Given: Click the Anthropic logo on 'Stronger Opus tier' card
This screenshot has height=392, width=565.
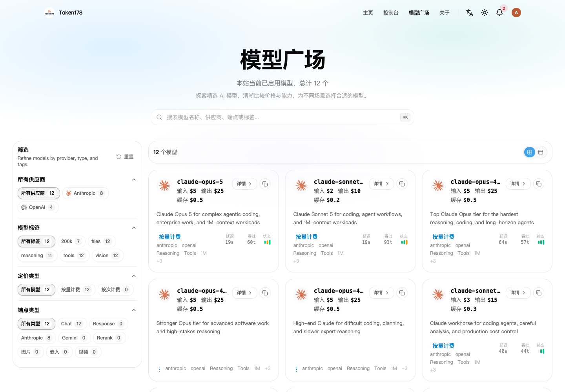Looking at the screenshot, I should (164, 295).
